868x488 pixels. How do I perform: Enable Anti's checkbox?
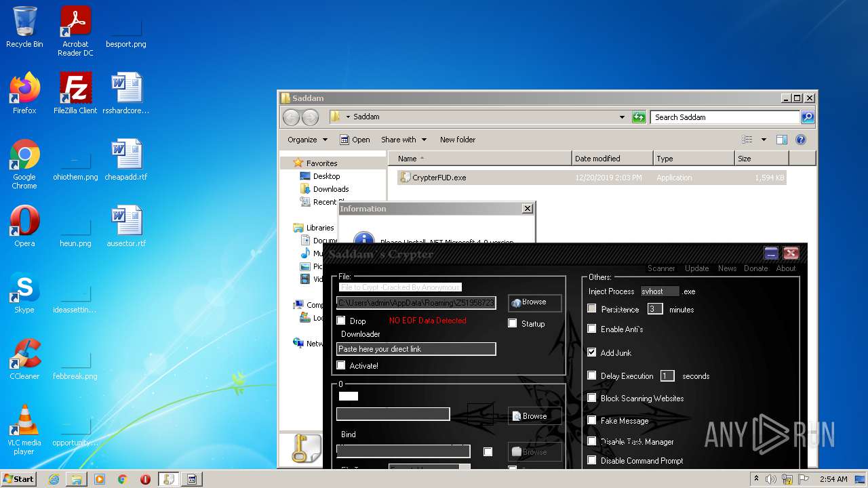click(592, 329)
